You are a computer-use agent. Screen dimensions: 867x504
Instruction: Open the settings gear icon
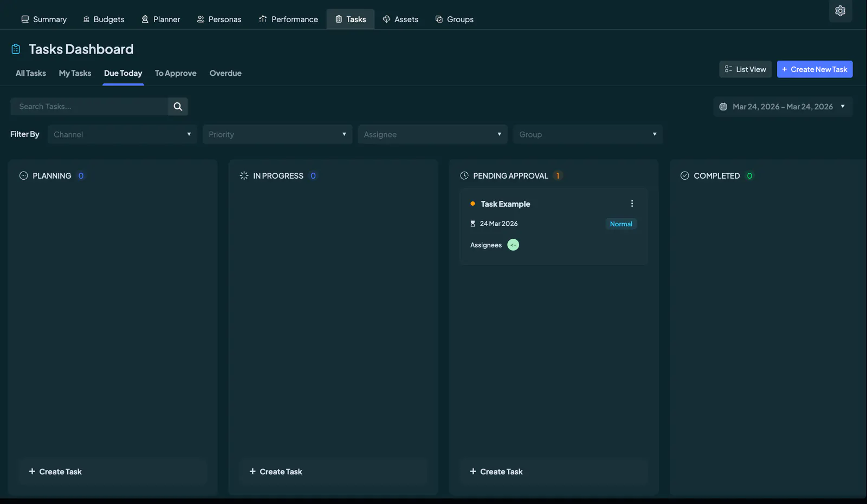tap(840, 11)
